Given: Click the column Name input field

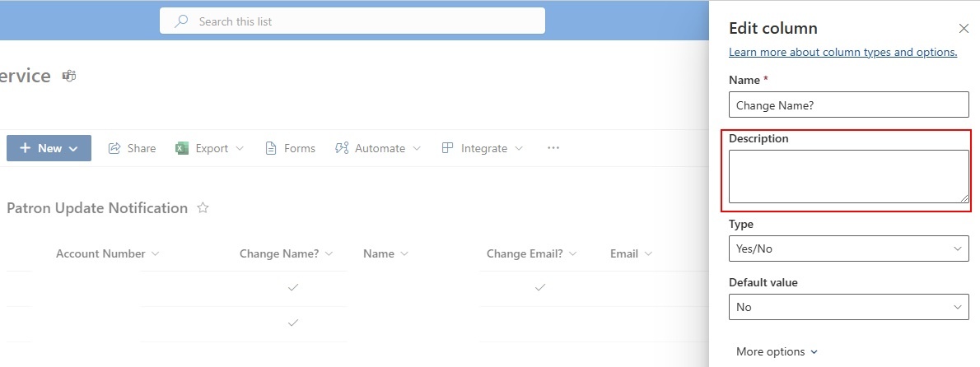Looking at the screenshot, I should coord(849,105).
